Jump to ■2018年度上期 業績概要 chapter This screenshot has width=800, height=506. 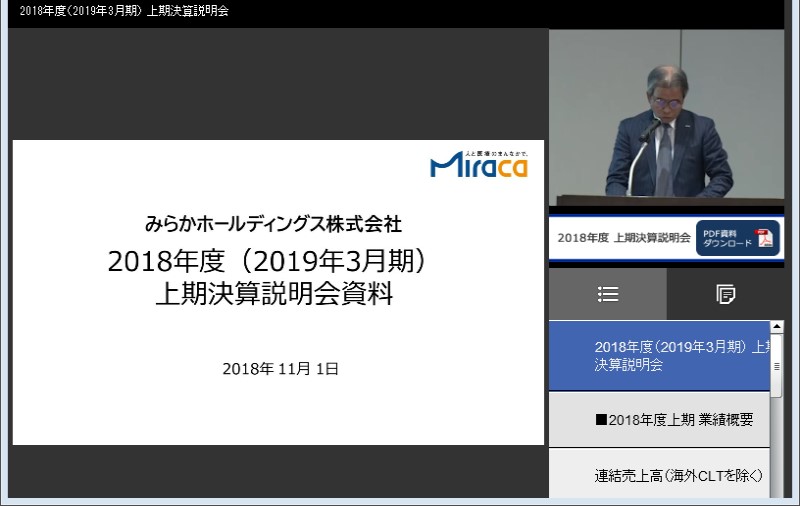659,420
